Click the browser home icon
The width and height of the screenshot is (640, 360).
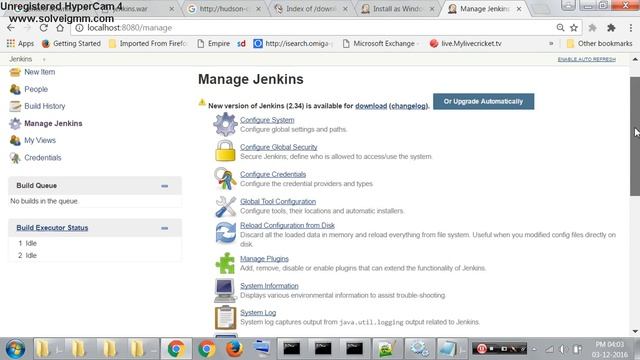point(60,28)
